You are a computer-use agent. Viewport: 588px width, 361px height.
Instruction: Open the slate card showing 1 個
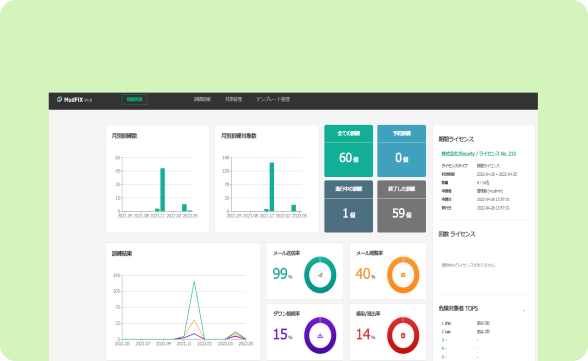pos(348,207)
